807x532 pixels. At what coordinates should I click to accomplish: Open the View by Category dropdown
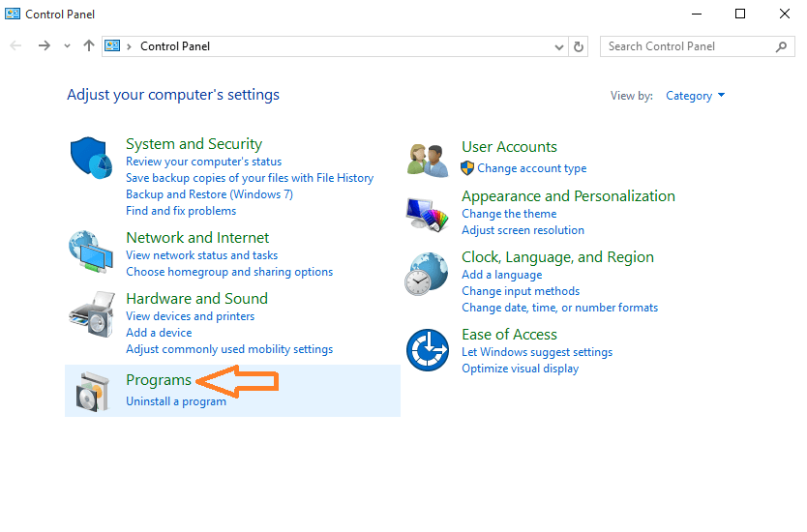696,96
